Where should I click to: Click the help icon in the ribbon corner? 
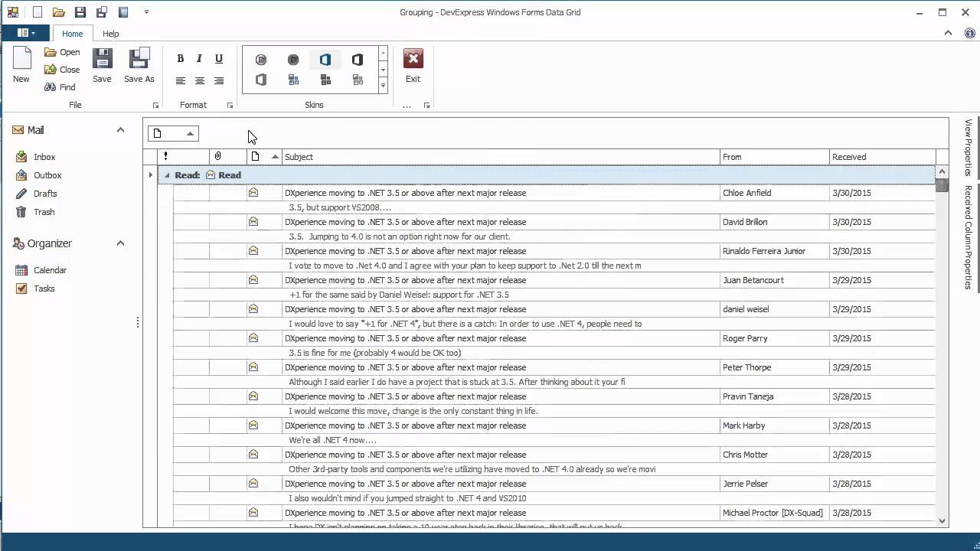click(970, 34)
